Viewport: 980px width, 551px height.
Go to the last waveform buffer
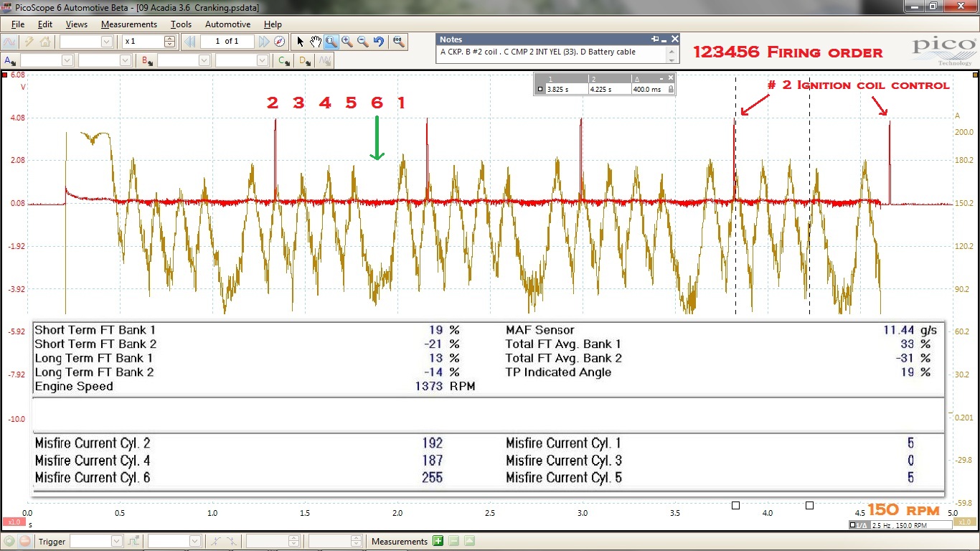(264, 42)
